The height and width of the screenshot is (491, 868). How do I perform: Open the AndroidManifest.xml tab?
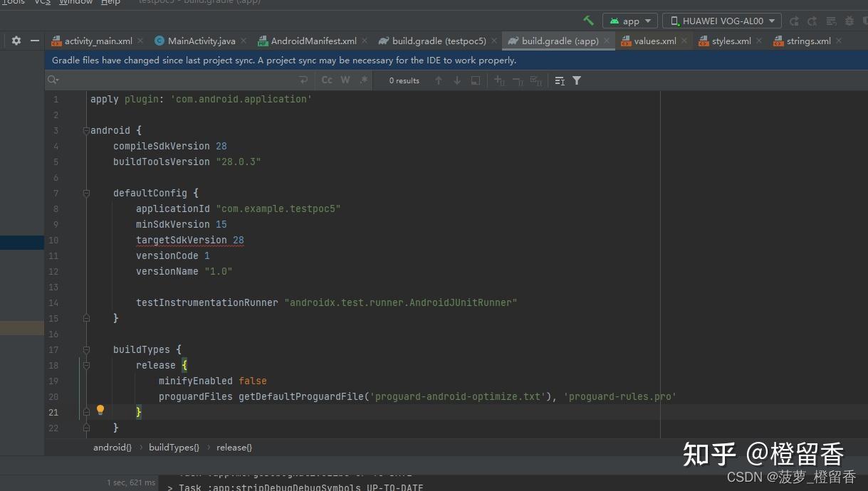coord(313,41)
